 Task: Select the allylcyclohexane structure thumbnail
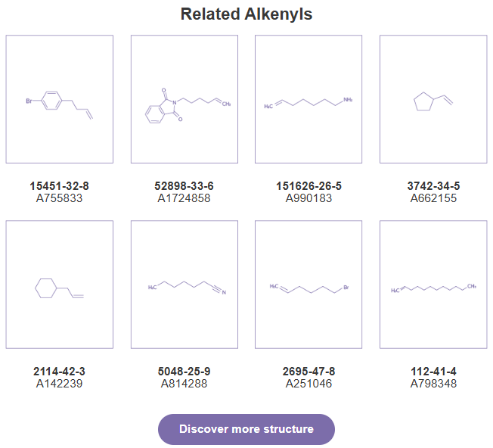tap(60, 285)
